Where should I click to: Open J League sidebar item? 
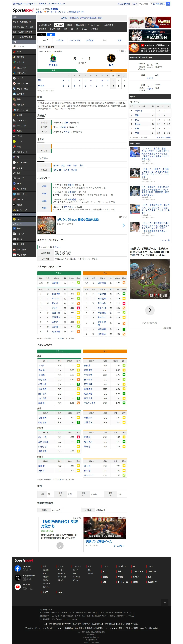pyautogui.click(x=24, y=78)
